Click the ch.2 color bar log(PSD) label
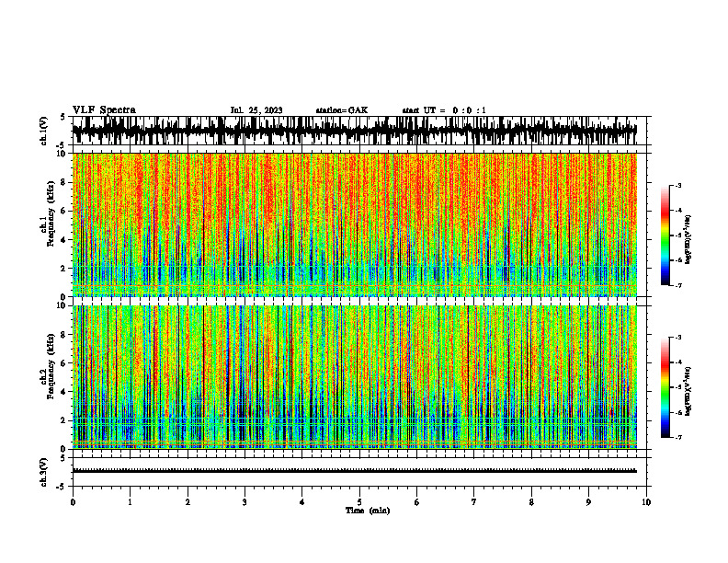 click(688, 391)
